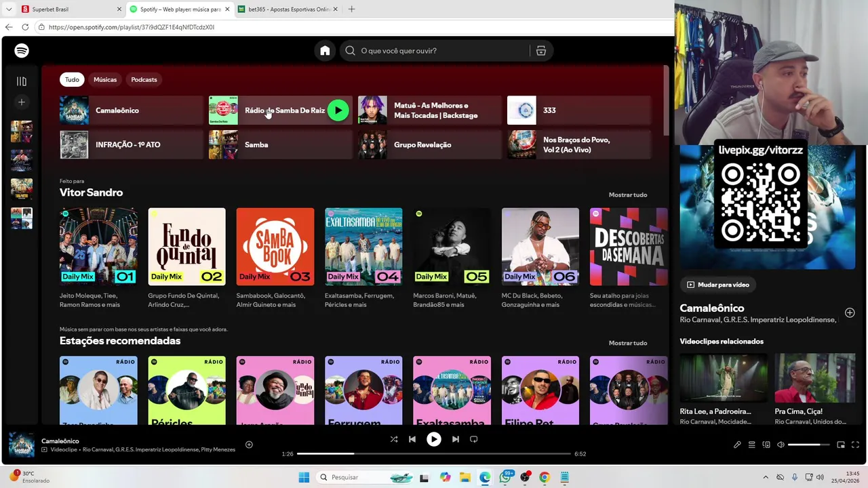The width and height of the screenshot is (868, 488).
Task: Add Camaleônico via right panel plus icon
Action: 850,312
